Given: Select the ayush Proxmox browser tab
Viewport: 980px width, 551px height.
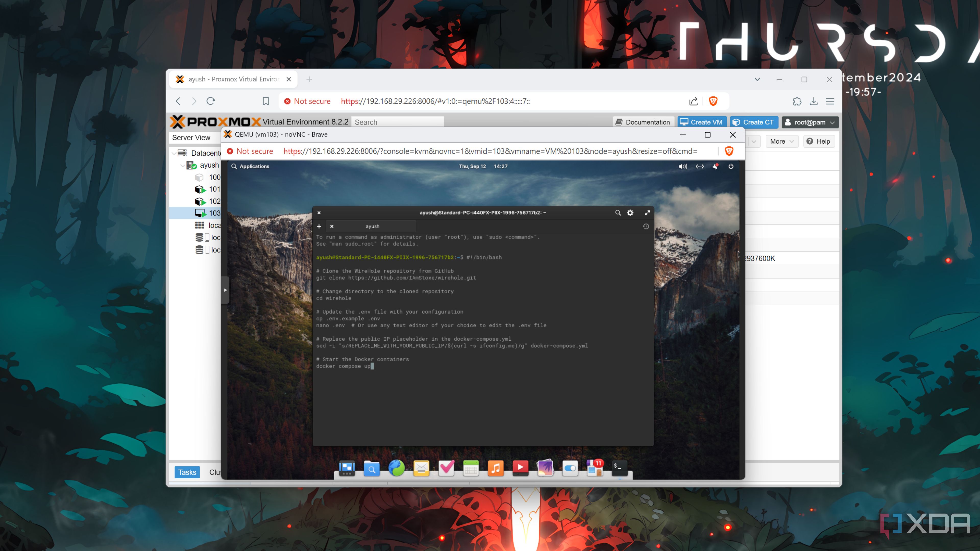Looking at the screenshot, I should pos(233,79).
